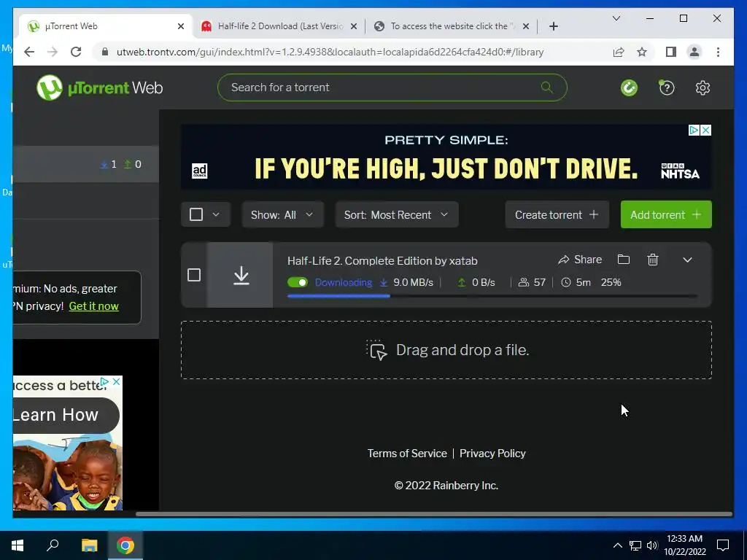Open Privacy Policy link

(492, 454)
